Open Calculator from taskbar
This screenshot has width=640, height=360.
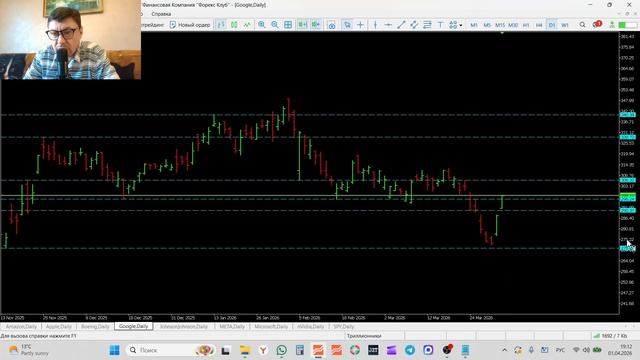point(300,350)
